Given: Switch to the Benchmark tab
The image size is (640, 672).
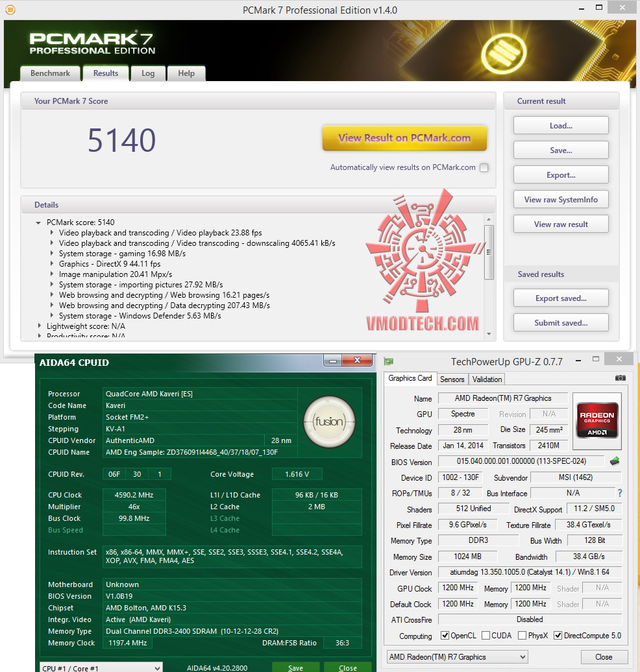Looking at the screenshot, I should coord(50,73).
